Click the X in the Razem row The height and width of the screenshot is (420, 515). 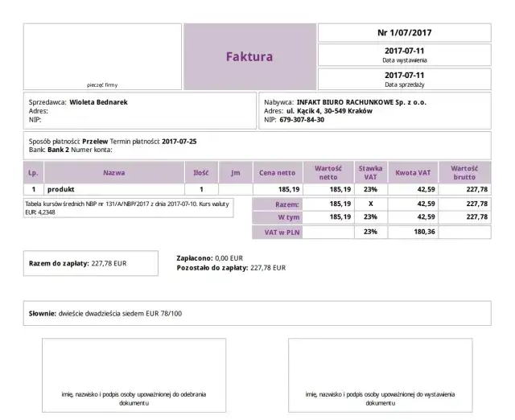370,204
